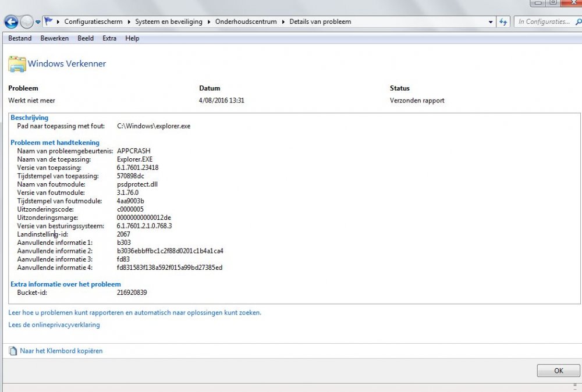Click the Configuratiescherm search field
Image resolution: width=582 pixels, height=392 pixels.
point(544,22)
